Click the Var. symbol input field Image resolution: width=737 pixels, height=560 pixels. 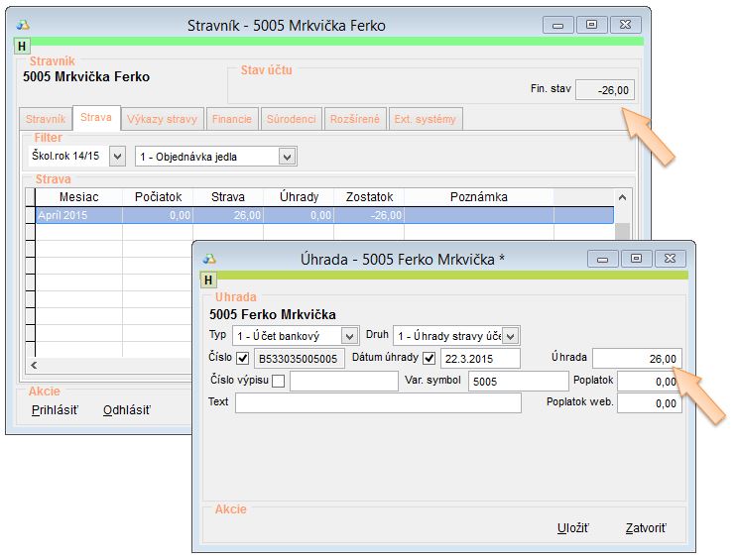[x=517, y=382]
